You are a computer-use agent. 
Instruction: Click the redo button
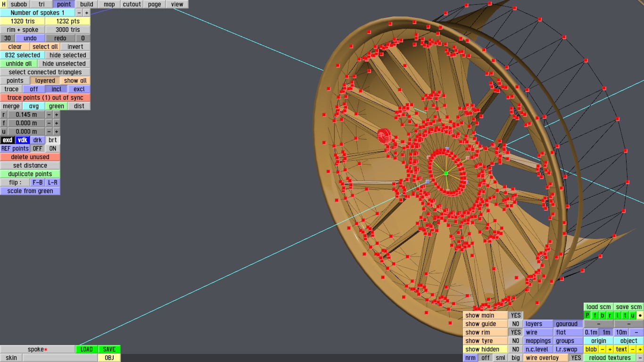(x=60, y=38)
